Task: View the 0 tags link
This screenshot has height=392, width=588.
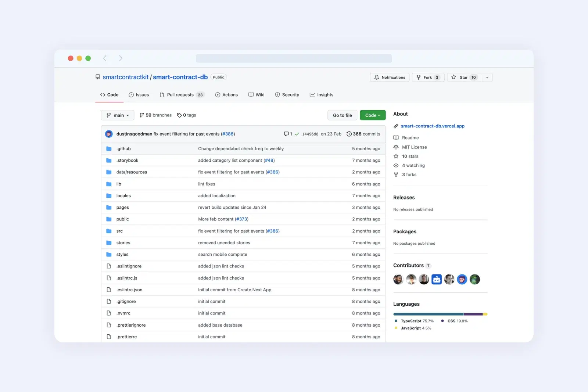Action: (x=186, y=115)
